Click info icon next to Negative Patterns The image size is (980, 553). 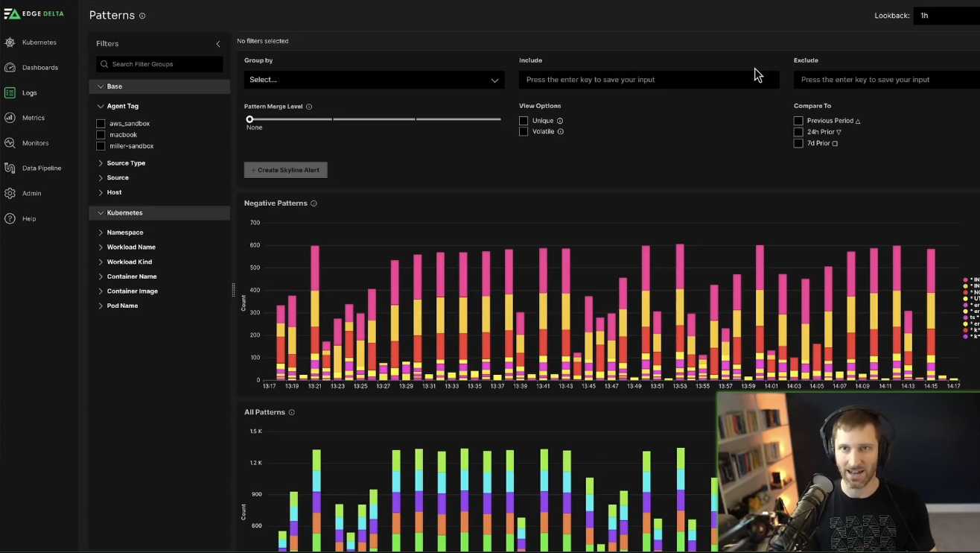[314, 203]
